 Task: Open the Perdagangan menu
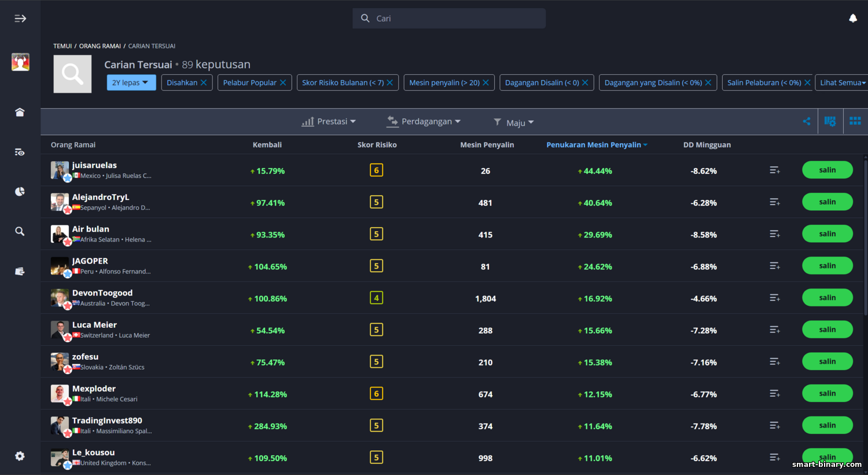[x=424, y=122]
